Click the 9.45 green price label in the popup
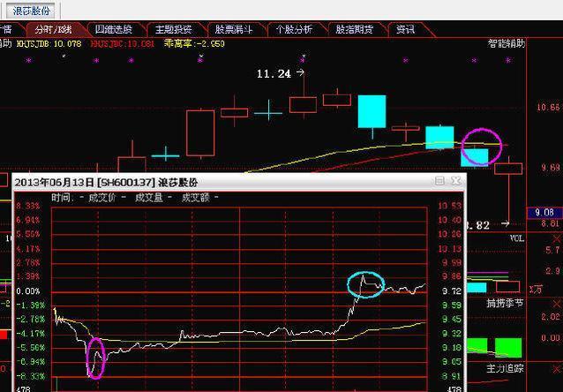The width and height of the screenshot is (563, 392). (452, 319)
